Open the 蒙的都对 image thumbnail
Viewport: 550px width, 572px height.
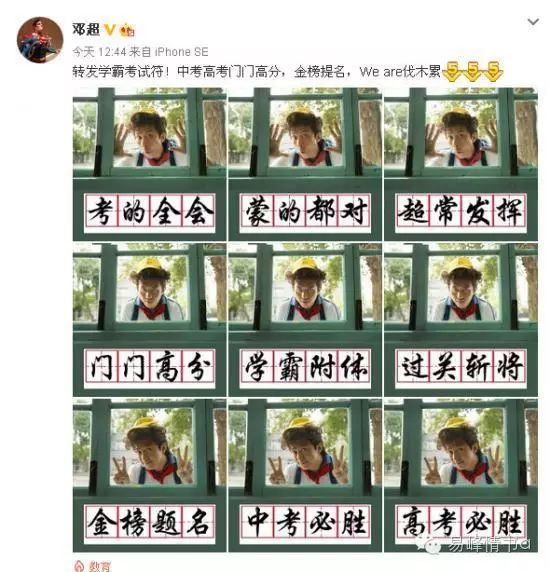305,164
